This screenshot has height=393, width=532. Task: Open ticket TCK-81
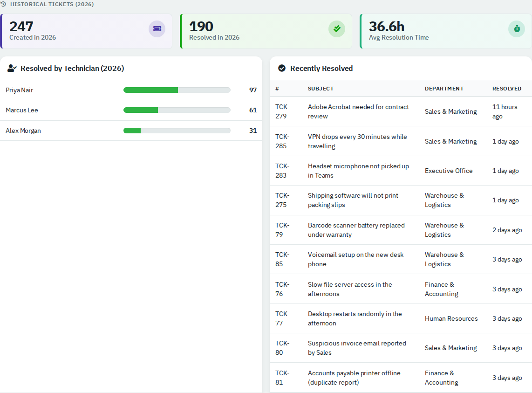click(282, 378)
